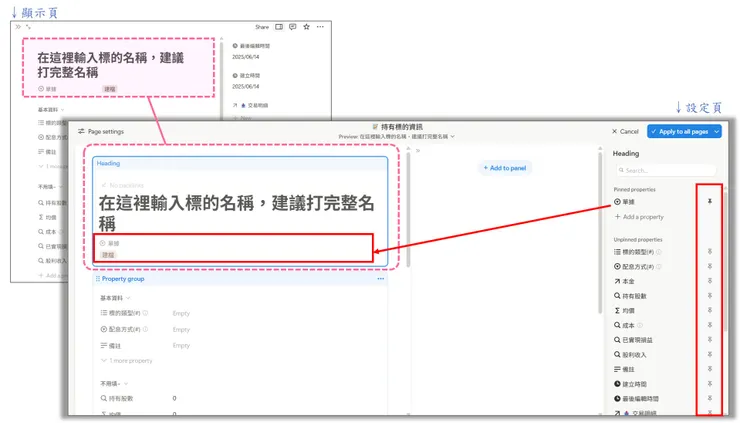
Task: Pin the 標的類型(#) property
Action: click(x=709, y=252)
